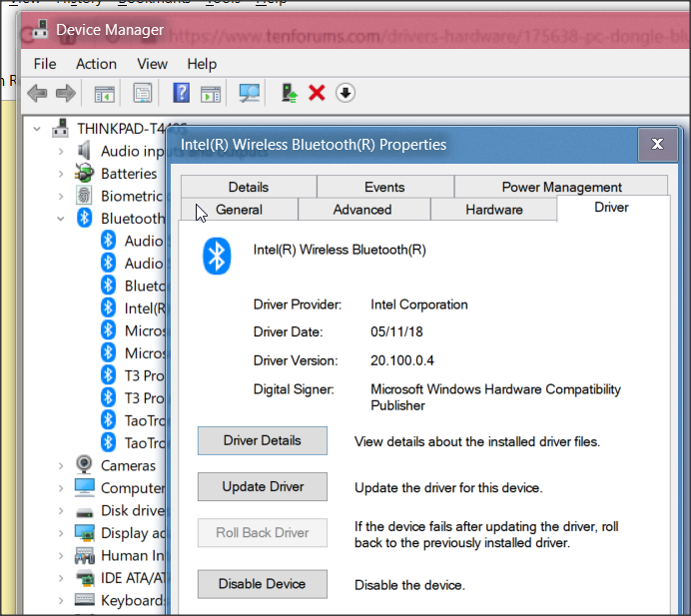691x616 pixels.
Task: Click the Update device driver toolbar icon
Action: pos(290,93)
